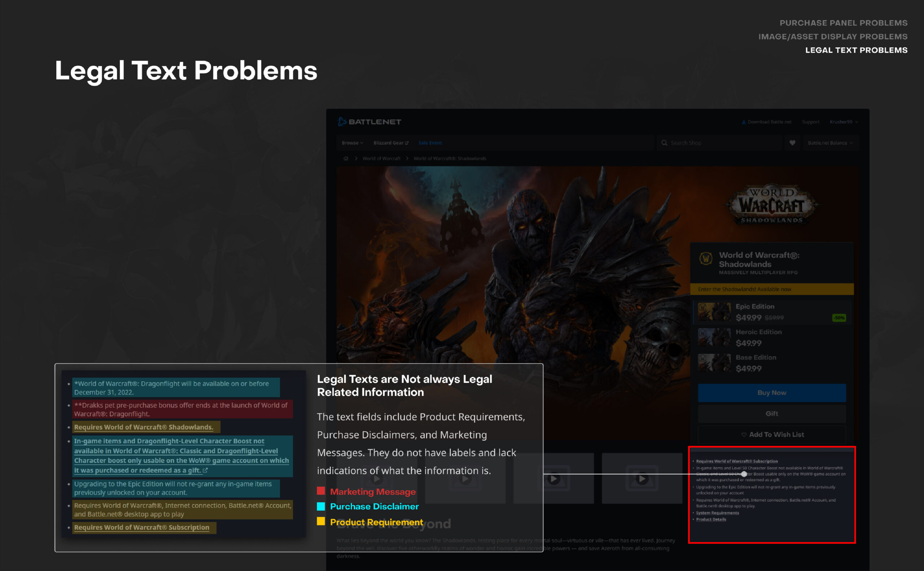The width and height of the screenshot is (924, 571).
Task: Click the 'Product Requirement' legend label
Action: [376, 522]
